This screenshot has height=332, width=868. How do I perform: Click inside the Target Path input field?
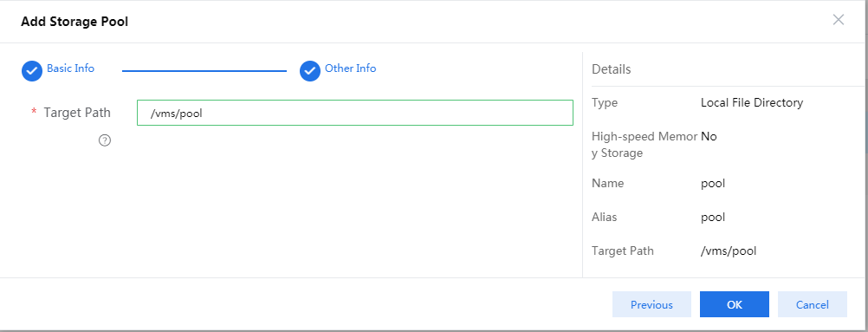pos(355,113)
